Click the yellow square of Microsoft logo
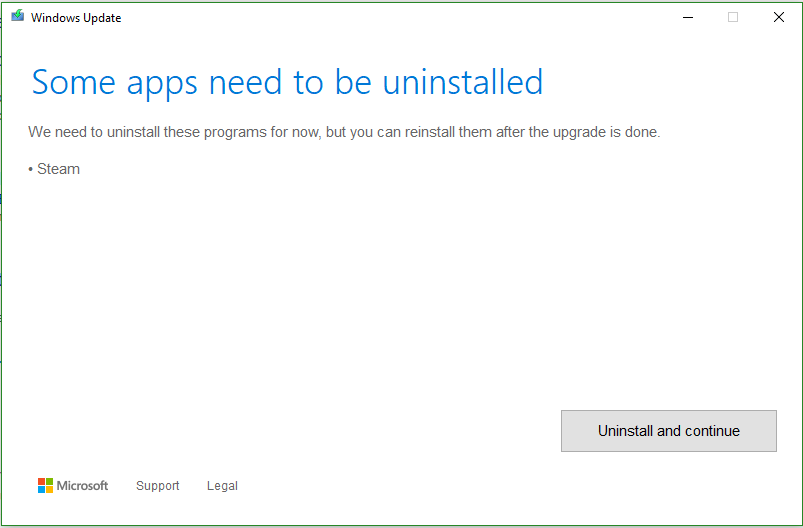 pyautogui.click(x=49, y=490)
